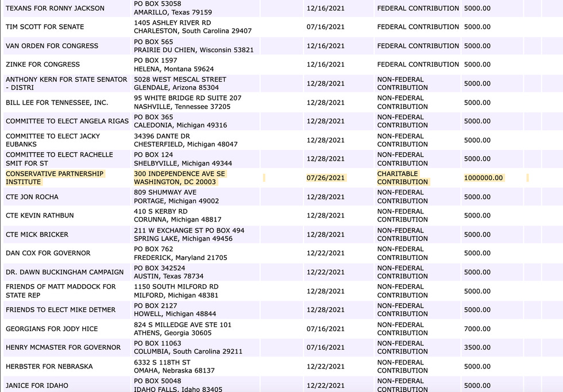Click the CTE KEVIN RATHBUN name
The height and width of the screenshot is (392, 563).
click(x=40, y=216)
